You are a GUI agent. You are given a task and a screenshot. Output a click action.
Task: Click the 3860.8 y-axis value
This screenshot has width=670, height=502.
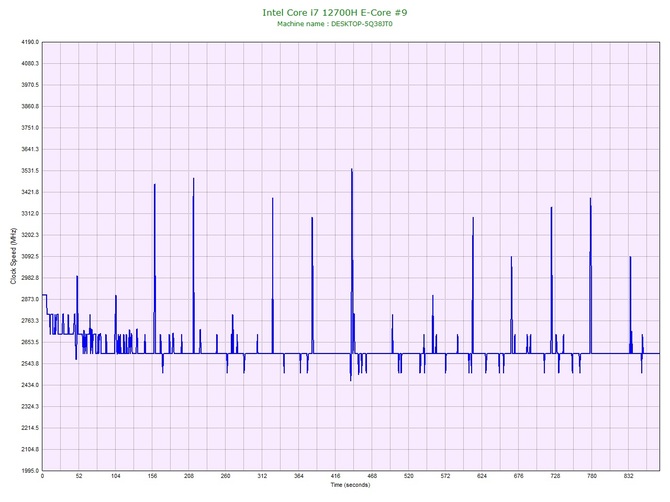pyautogui.click(x=30, y=106)
